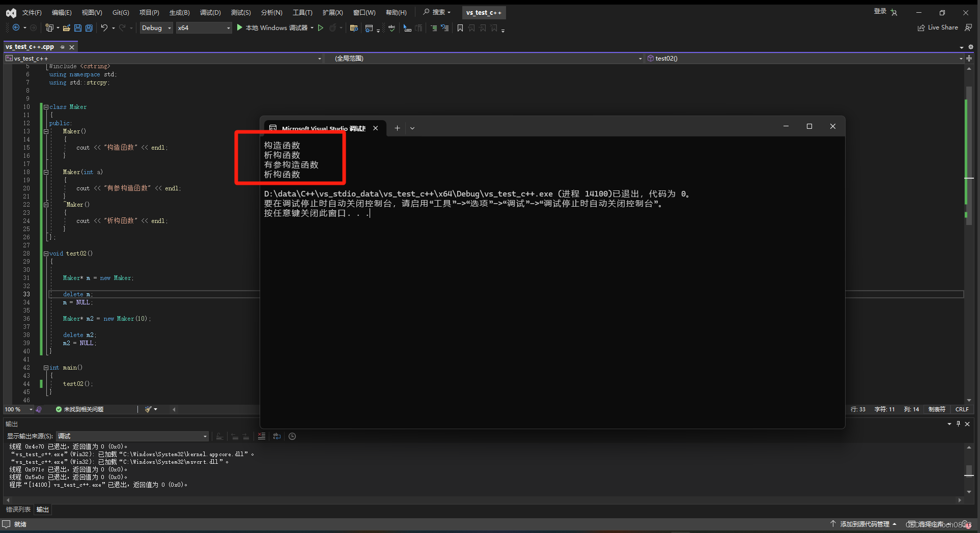Open the 编辑(E) menu
Screen dimensions: 980x533
point(62,12)
